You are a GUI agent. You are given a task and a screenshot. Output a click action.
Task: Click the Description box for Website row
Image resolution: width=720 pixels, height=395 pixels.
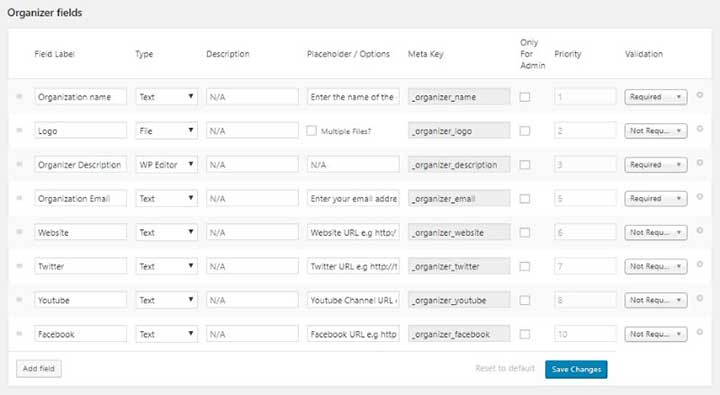coord(252,232)
